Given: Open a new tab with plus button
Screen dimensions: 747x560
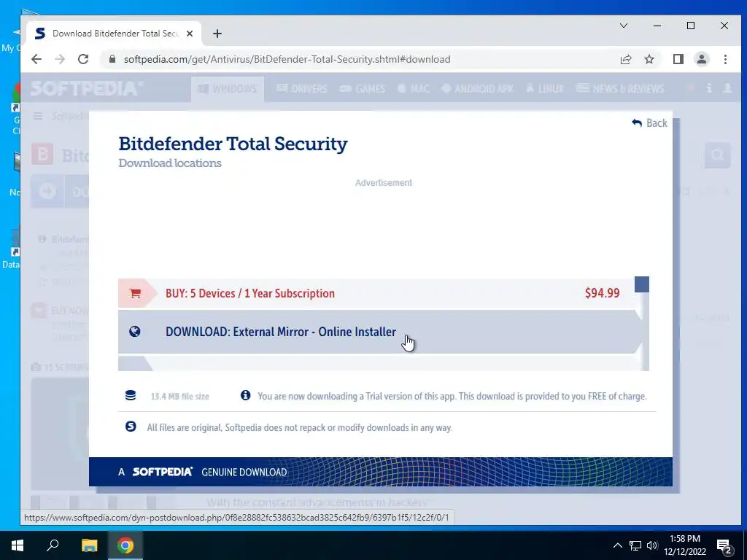Looking at the screenshot, I should click(217, 34).
